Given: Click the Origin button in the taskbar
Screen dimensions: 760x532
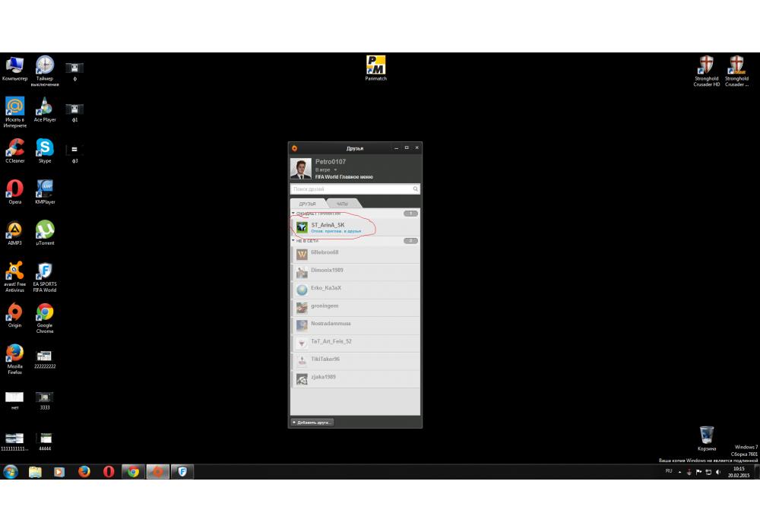Looking at the screenshot, I should coord(157,471).
